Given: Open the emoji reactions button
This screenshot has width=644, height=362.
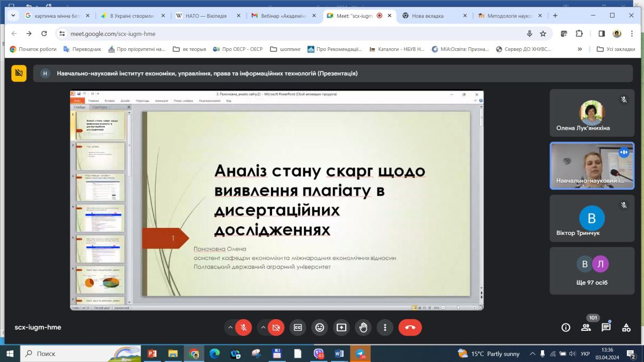Looking at the screenshot, I should (320, 327).
